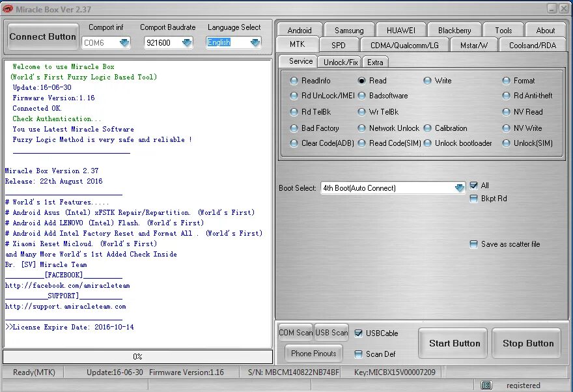
Task: Choose the Calibration radio option
Action: pyautogui.click(x=445, y=128)
